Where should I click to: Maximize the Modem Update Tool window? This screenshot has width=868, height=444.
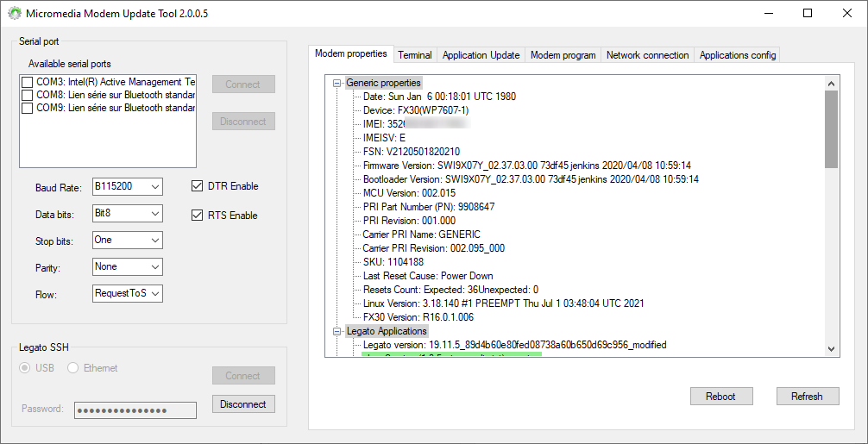808,13
